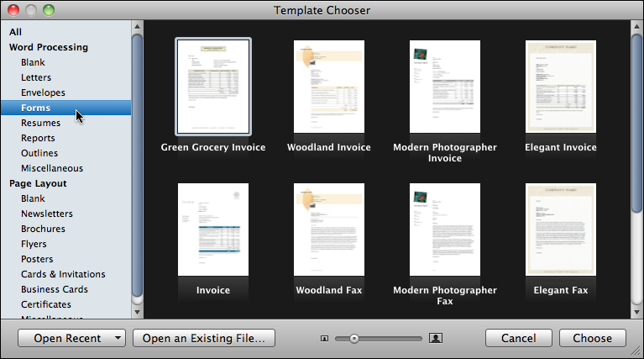
Task: Show All templates in the sidebar
Action: [16, 32]
